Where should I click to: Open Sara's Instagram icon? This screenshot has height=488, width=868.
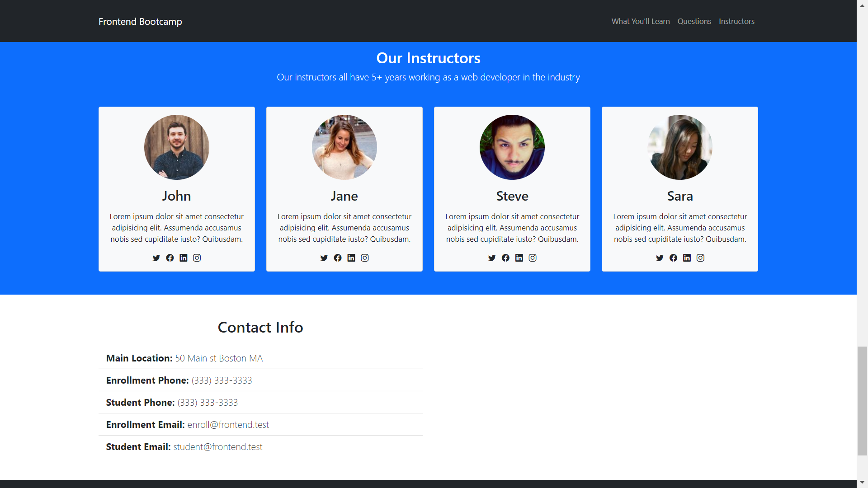pos(700,258)
